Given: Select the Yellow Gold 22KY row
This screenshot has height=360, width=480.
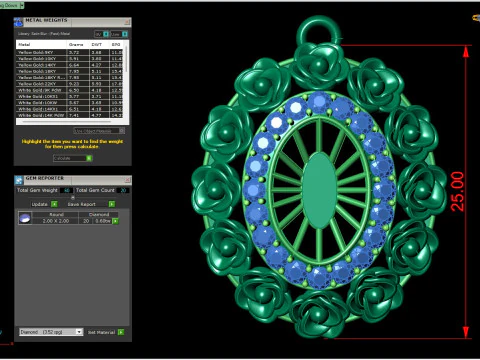Looking at the screenshot, I should point(70,84).
